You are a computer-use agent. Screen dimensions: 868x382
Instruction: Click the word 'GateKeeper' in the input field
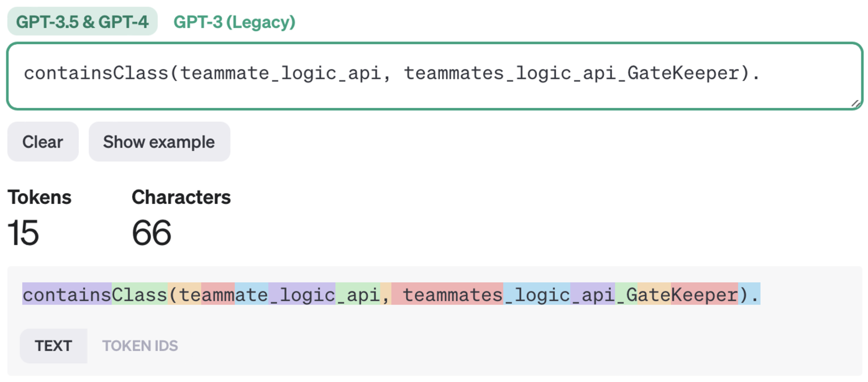pos(683,73)
